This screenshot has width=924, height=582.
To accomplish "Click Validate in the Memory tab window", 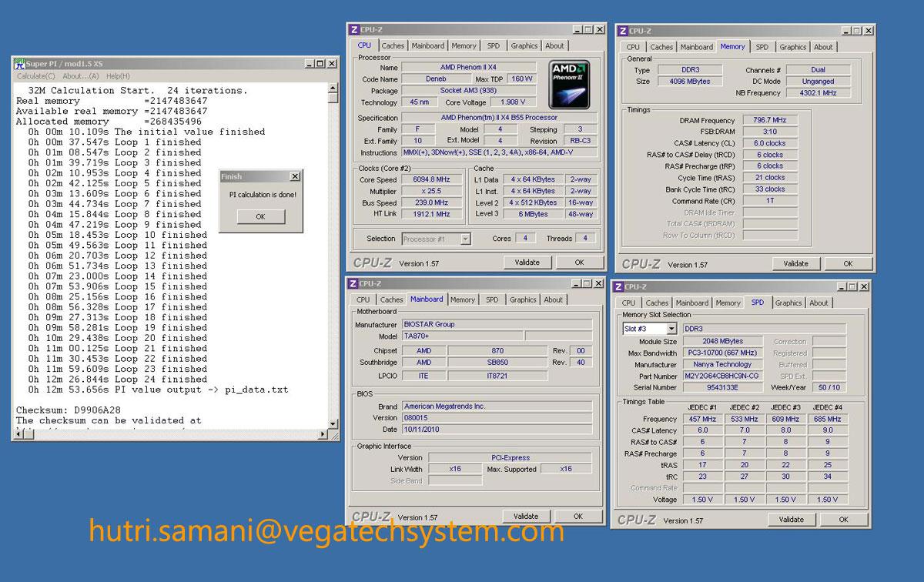I will [795, 263].
